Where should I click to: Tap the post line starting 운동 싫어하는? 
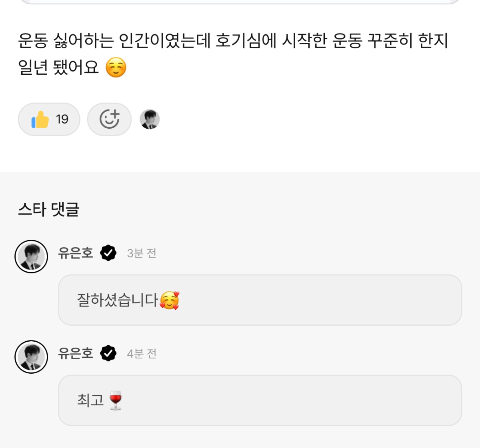tap(233, 41)
